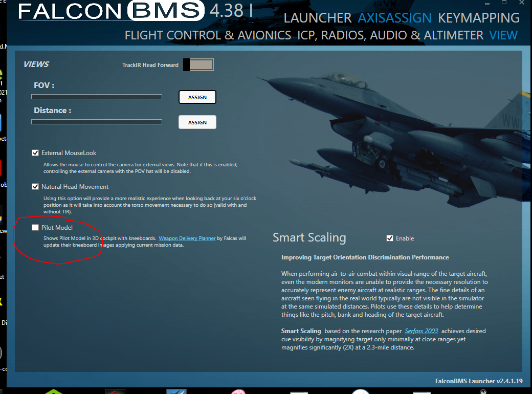Click ASSIGN button for Distance axis

click(197, 122)
